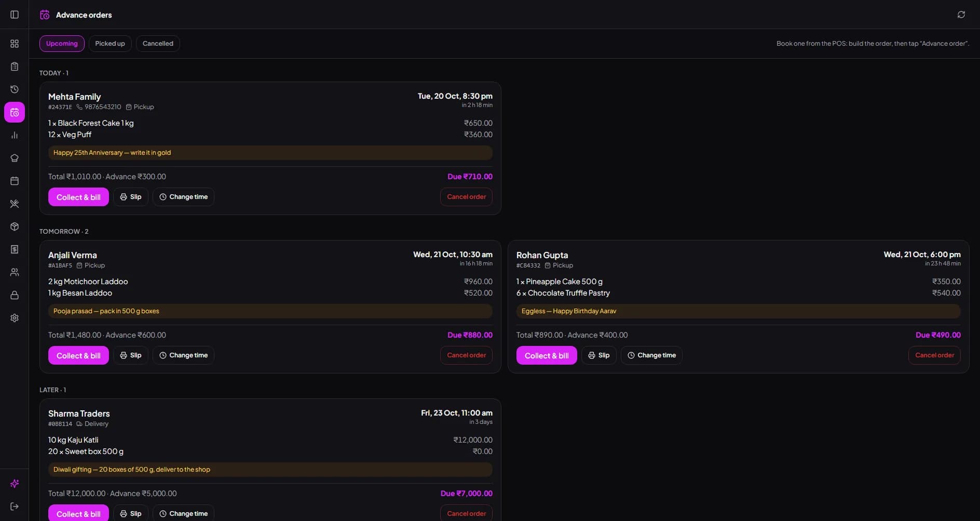Open the dashboard grid icon
This screenshot has width=980, height=521.
pyautogui.click(x=15, y=44)
